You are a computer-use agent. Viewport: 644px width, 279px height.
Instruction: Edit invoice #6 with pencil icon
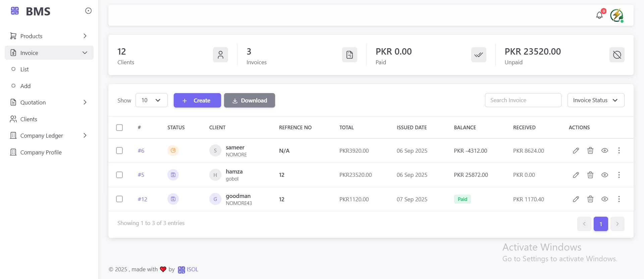[x=576, y=151]
